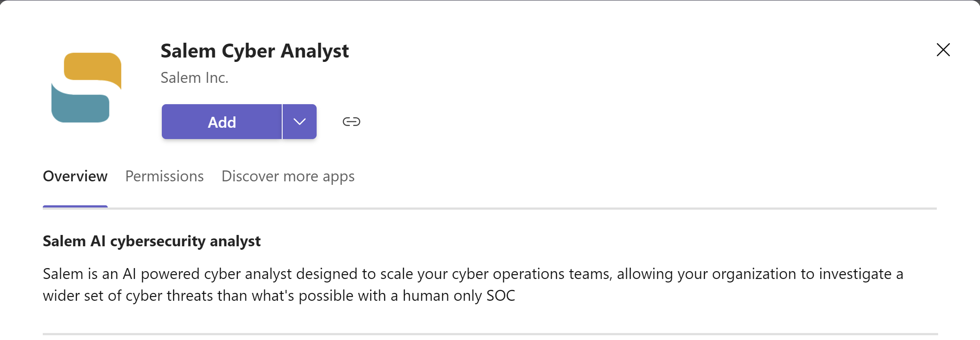Viewport: 980px width, 340px height.
Task: Switch to the Permissions tab
Action: pos(164,176)
